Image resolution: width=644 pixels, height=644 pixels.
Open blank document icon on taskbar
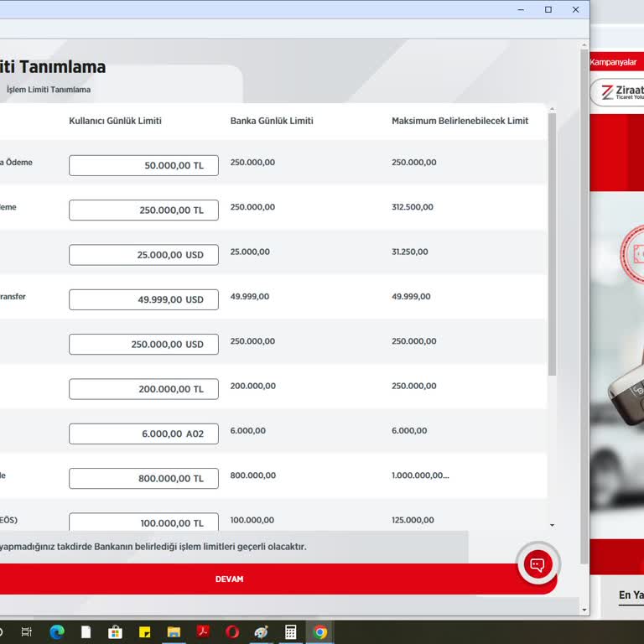[86, 631]
